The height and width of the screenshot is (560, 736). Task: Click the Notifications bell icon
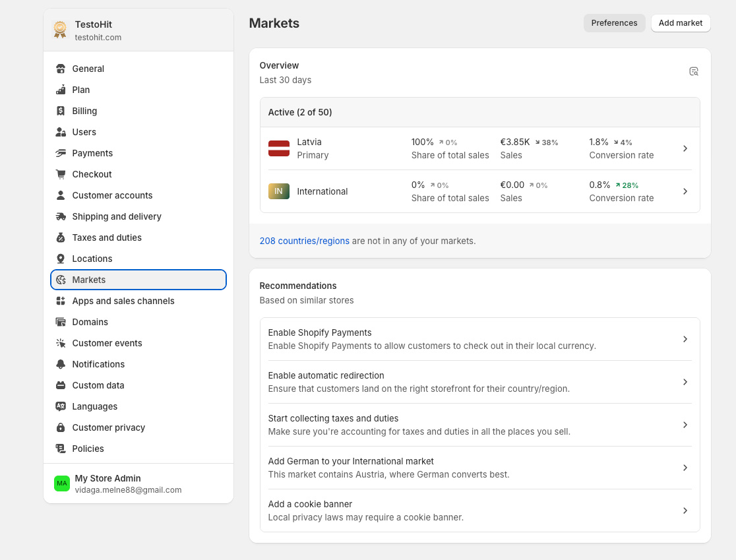(61, 364)
